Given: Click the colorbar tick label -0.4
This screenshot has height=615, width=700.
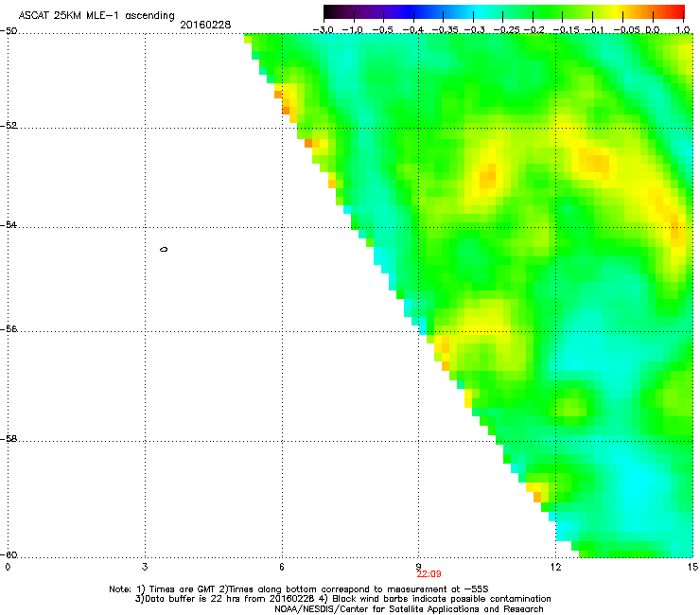Looking at the screenshot, I should [x=413, y=30].
